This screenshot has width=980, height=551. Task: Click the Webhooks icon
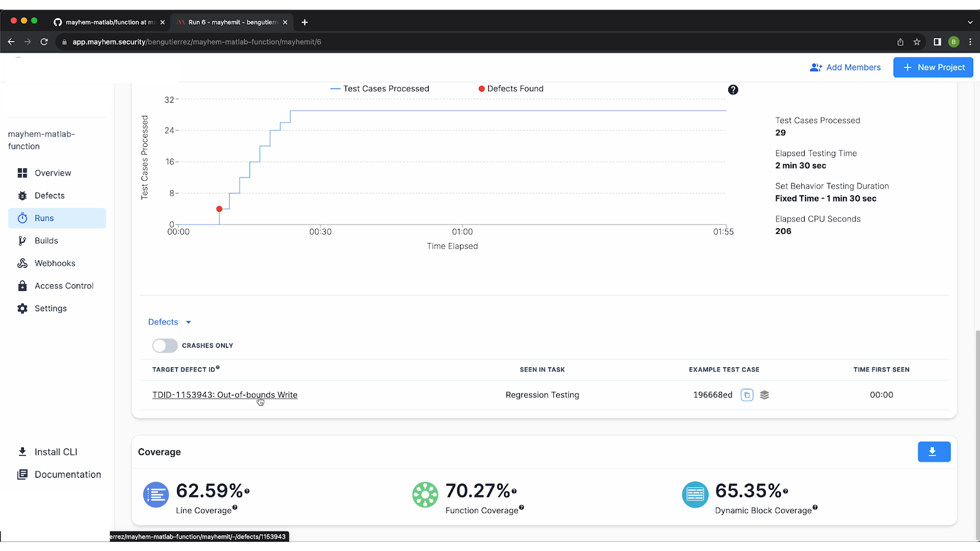pos(23,263)
